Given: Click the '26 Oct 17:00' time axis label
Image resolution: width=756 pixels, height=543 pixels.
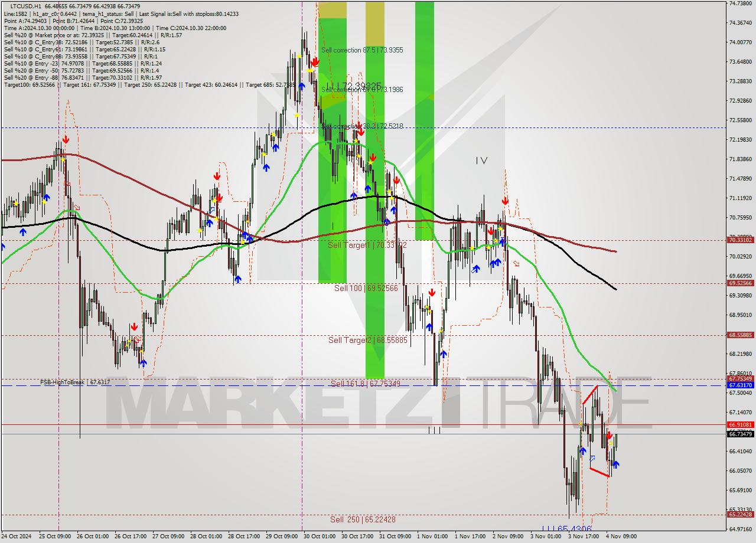Looking at the screenshot, I should 130,537.
